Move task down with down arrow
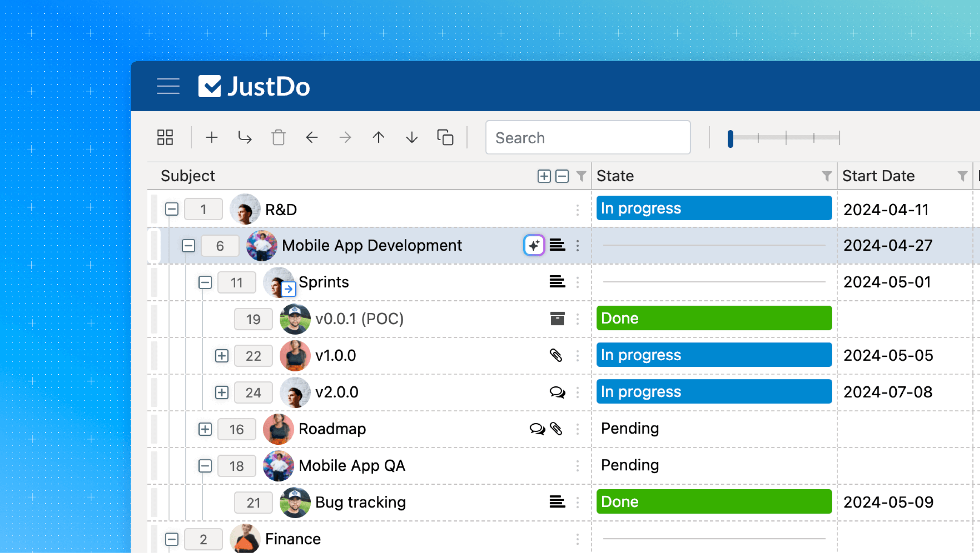The image size is (980, 553). (412, 137)
